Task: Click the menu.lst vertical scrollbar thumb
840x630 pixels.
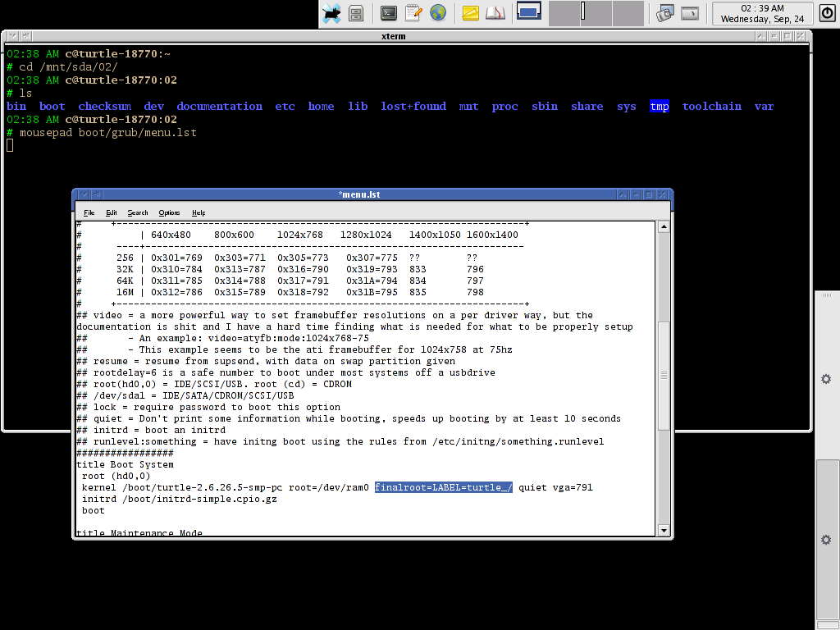Action: (664, 376)
